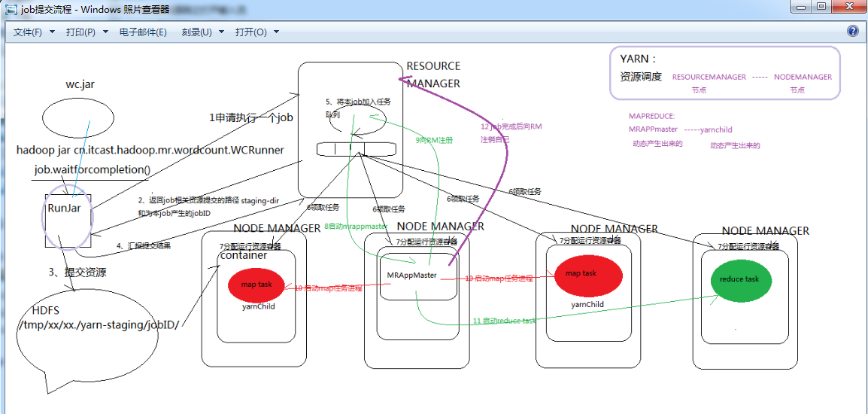
Task: Click the 'hadoop jar cn.itcast.hadoop.mr.wordcount.WCRunner' line
Action: [150, 150]
